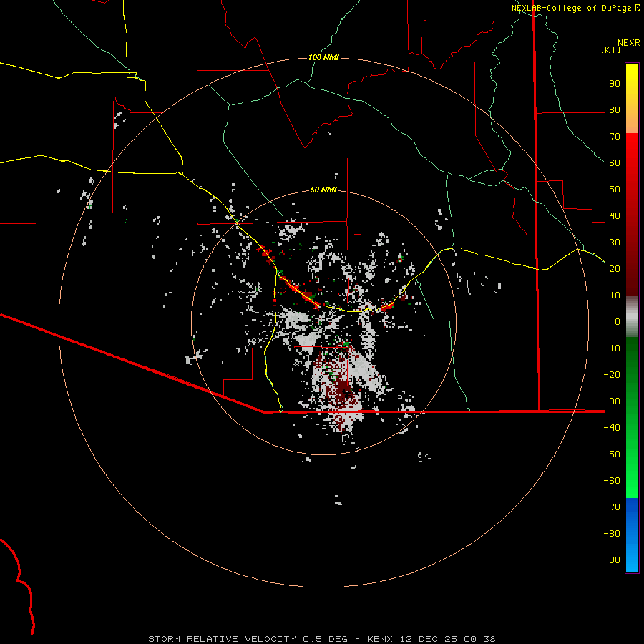Click the -10 value on the velocity scale
Image resolution: width=644 pixels, height=644 pixels.
[612, 348]
